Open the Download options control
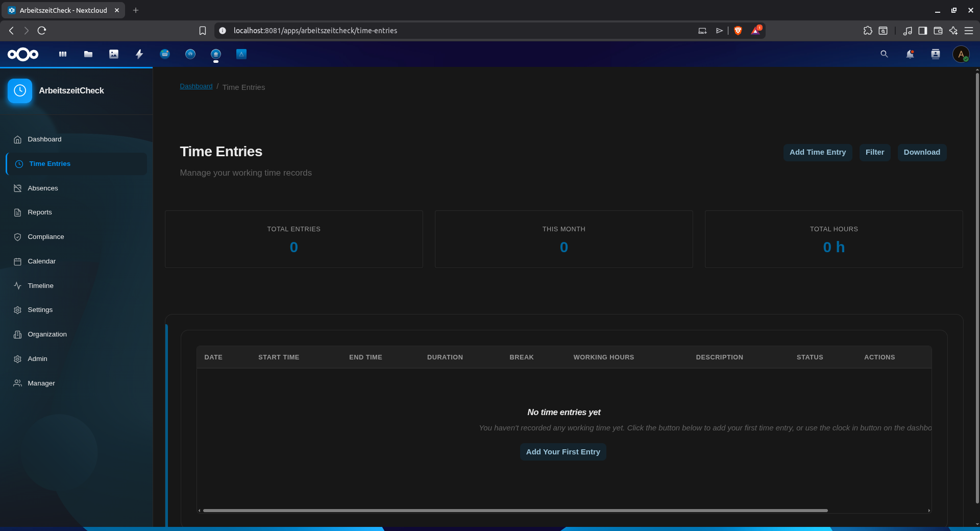 pyautogui.click(x=922, y=152)
